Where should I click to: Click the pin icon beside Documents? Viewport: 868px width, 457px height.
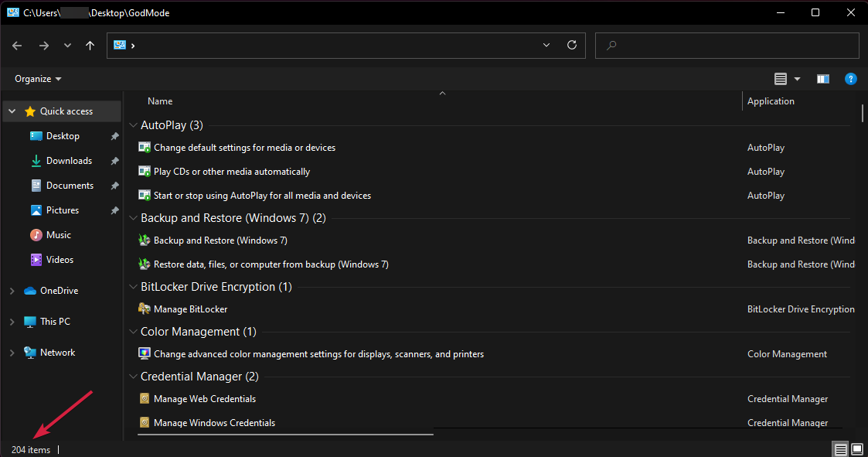point(114,186)
